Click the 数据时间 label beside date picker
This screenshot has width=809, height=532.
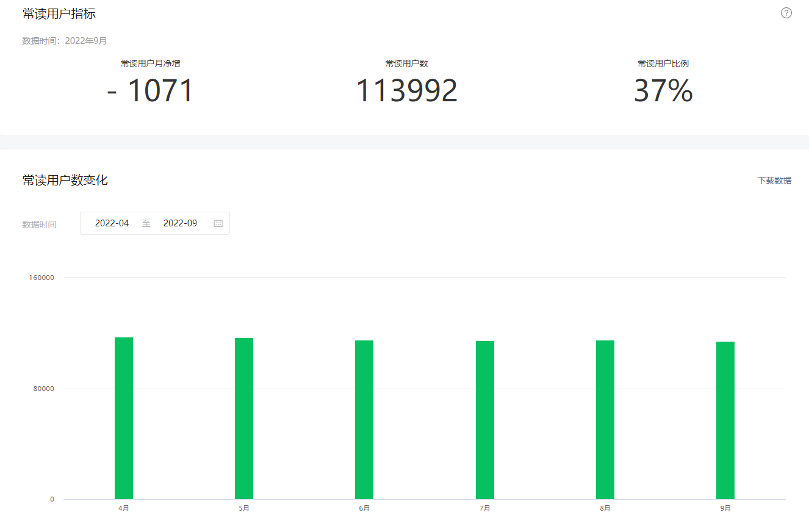(x=39, y=225)
